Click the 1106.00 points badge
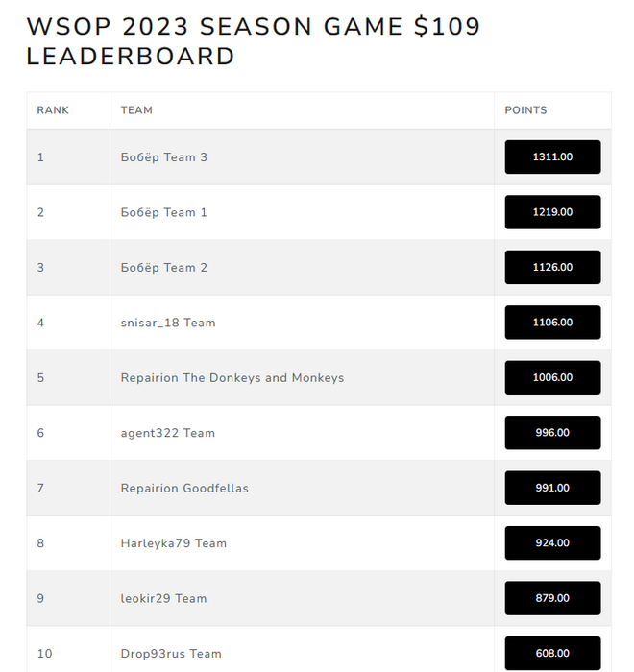 pos(552,323)
